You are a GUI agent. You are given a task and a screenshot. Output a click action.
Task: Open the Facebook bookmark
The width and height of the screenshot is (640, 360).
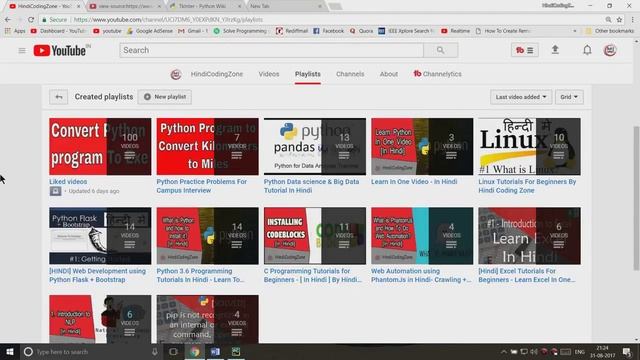(329, 31)
